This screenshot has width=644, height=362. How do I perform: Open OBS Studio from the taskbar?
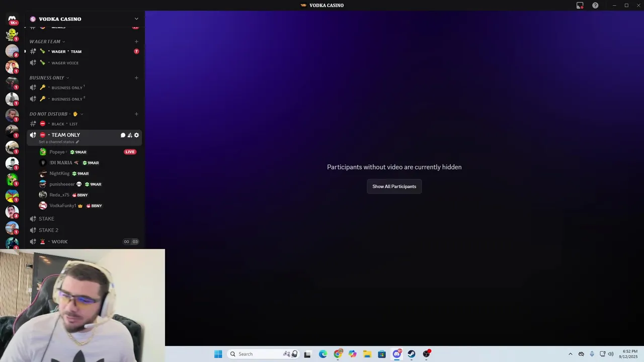426,354
